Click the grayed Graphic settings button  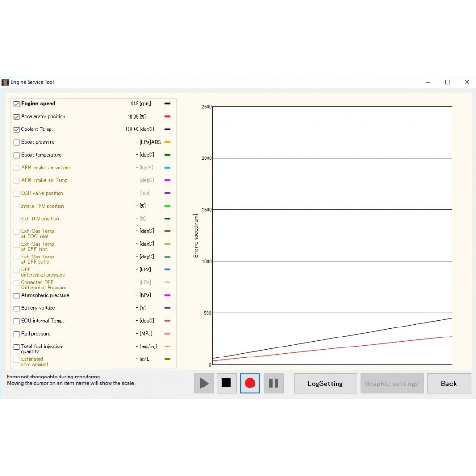pos(392,383)
